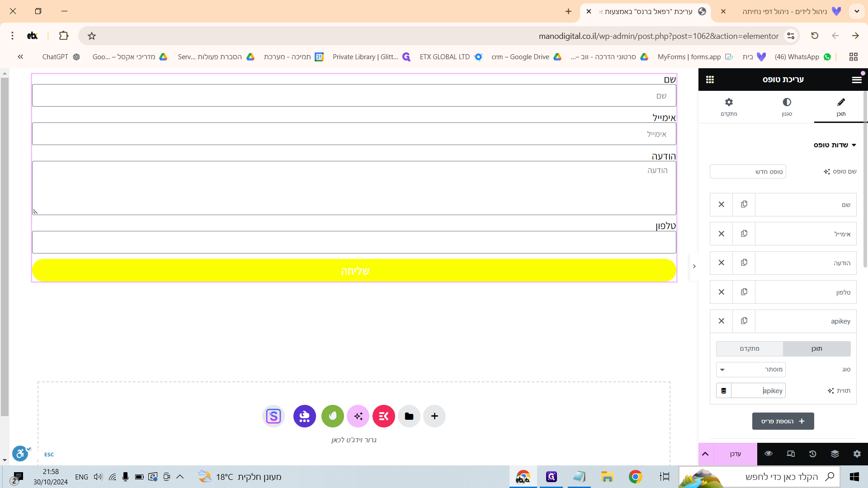Open revision history icon

[812, 454]
